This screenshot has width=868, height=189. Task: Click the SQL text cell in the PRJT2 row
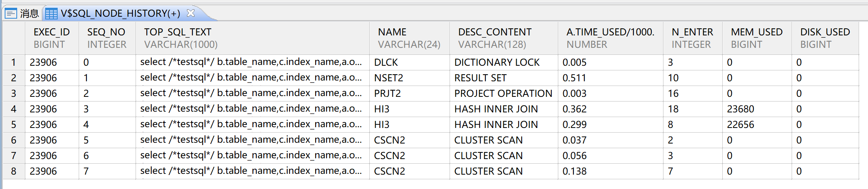click(x=252, y=93)
